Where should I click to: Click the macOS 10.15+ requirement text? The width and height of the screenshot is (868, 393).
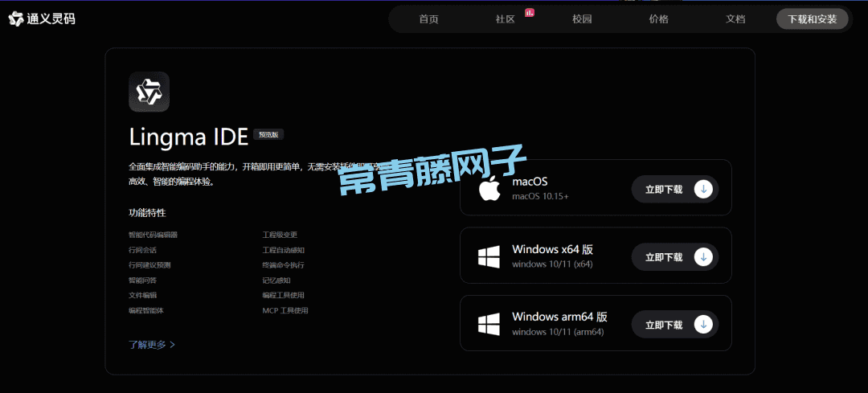point(540,196)
